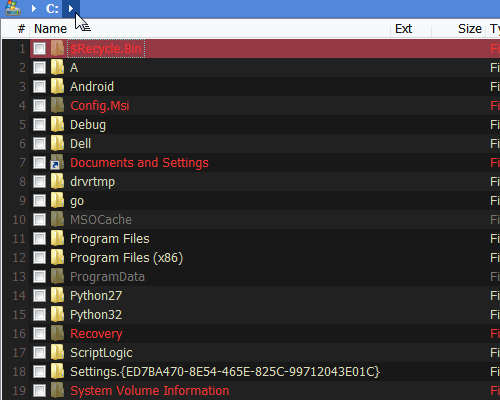Expand the arrow after the computer icon
Screen dimensions: 500x400
[34, 9]
